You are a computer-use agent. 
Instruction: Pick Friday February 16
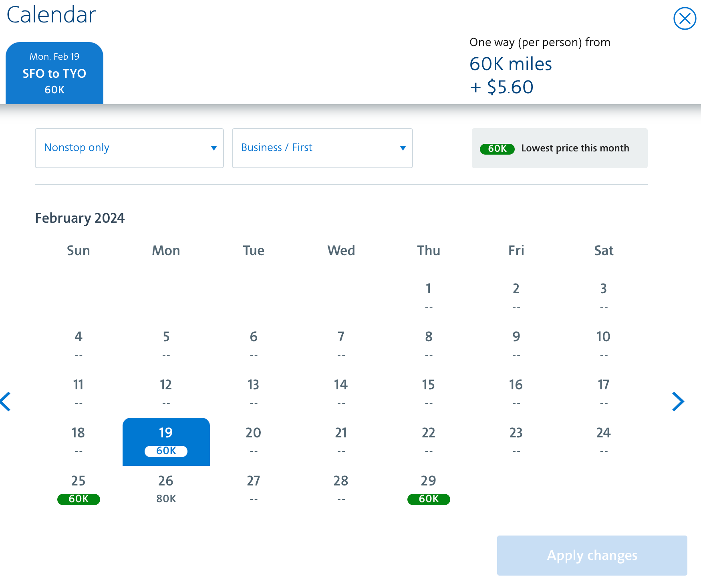[x=516, y=393]
